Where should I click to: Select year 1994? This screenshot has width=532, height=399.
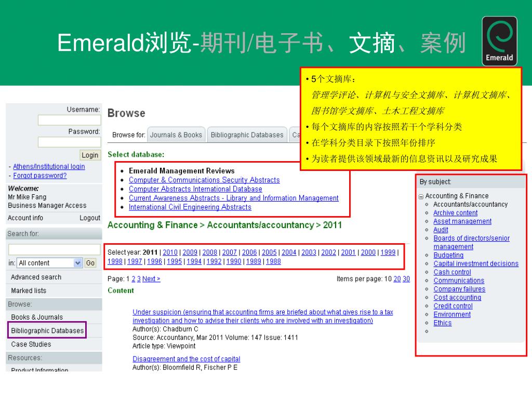click(x=194, y=262)
